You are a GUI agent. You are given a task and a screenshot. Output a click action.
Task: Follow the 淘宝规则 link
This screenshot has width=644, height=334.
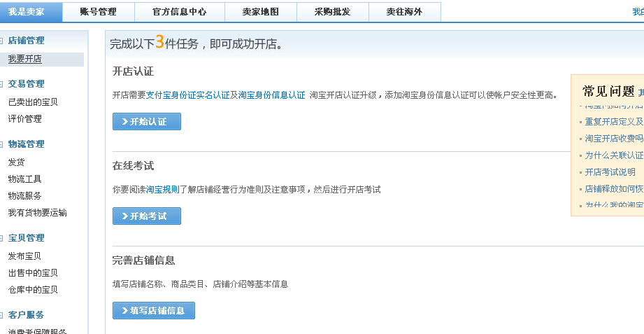coord(162,190)
